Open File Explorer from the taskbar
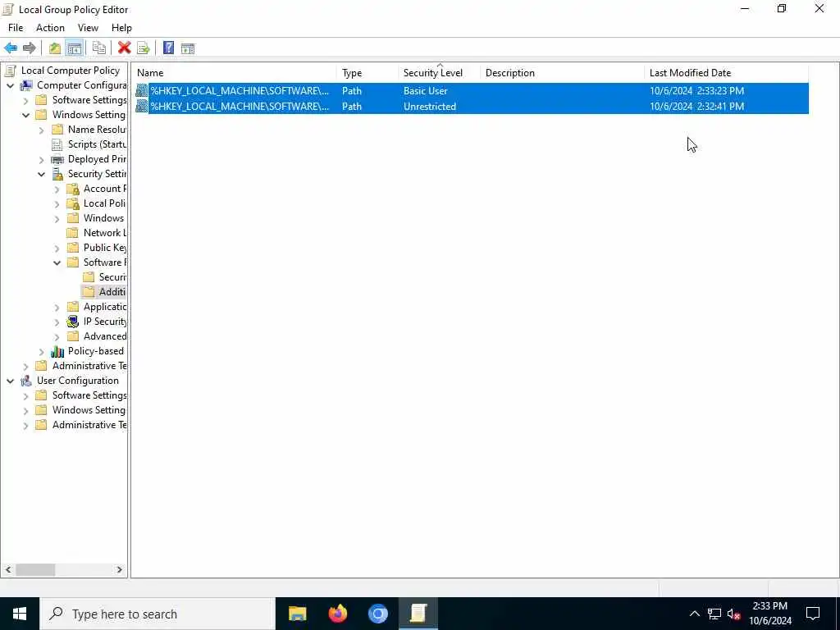840x630 pixels. pyautogui.click(x=297, y=614)
